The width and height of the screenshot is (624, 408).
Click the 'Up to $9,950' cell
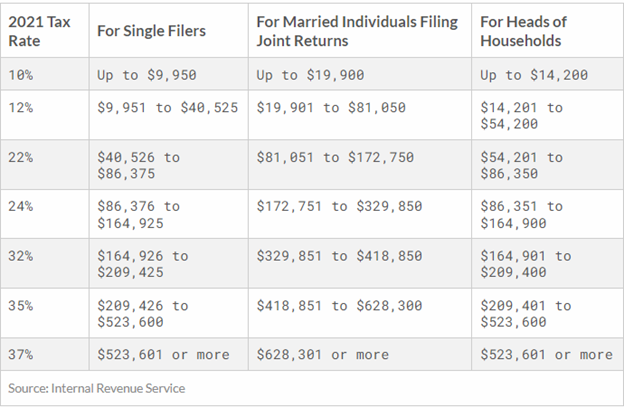pos(141,76)
